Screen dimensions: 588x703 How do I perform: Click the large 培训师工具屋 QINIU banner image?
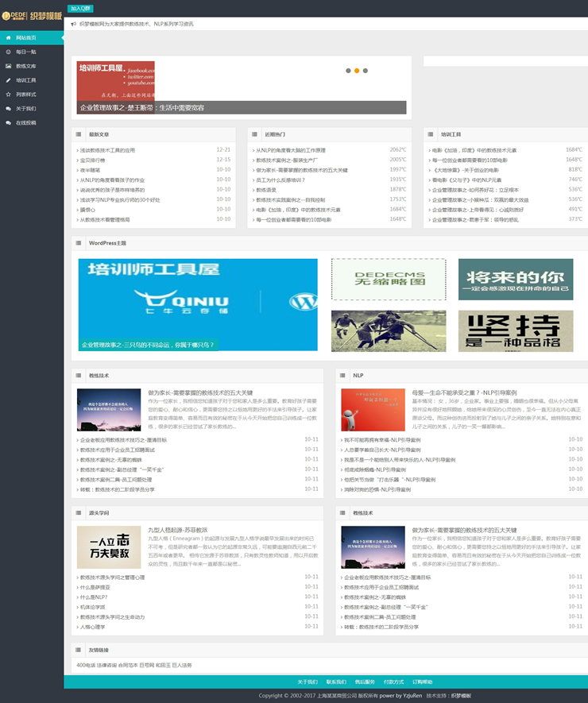[198, 304]
